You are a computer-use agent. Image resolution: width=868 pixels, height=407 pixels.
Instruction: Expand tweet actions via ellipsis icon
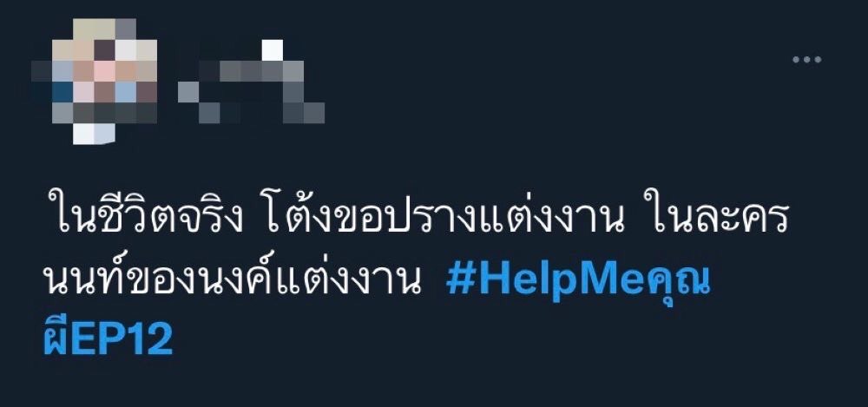point(806,59)
